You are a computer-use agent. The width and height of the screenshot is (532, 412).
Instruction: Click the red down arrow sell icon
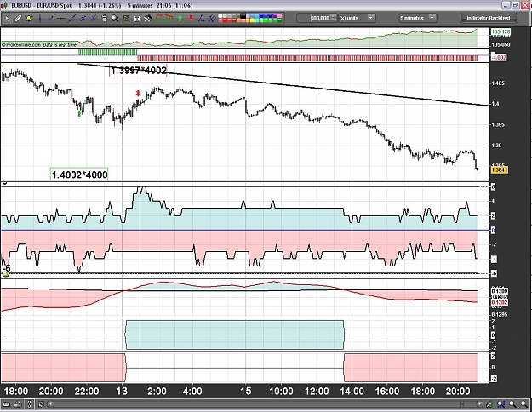(191, 19)
